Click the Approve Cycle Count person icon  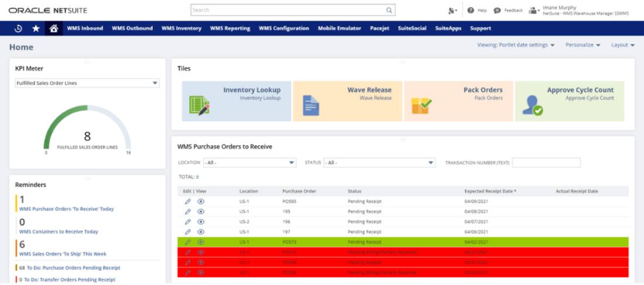coord(533,105)
